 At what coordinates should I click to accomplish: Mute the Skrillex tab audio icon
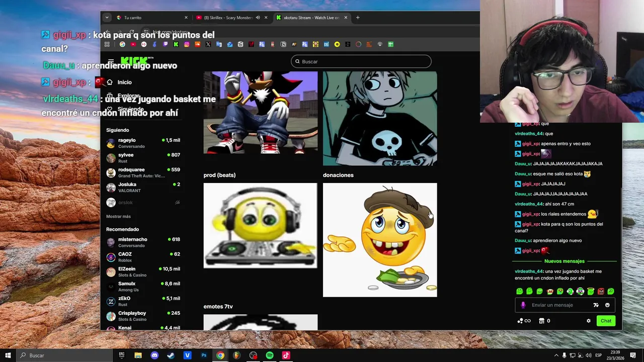pyautogui.click(x=258, y=18)
